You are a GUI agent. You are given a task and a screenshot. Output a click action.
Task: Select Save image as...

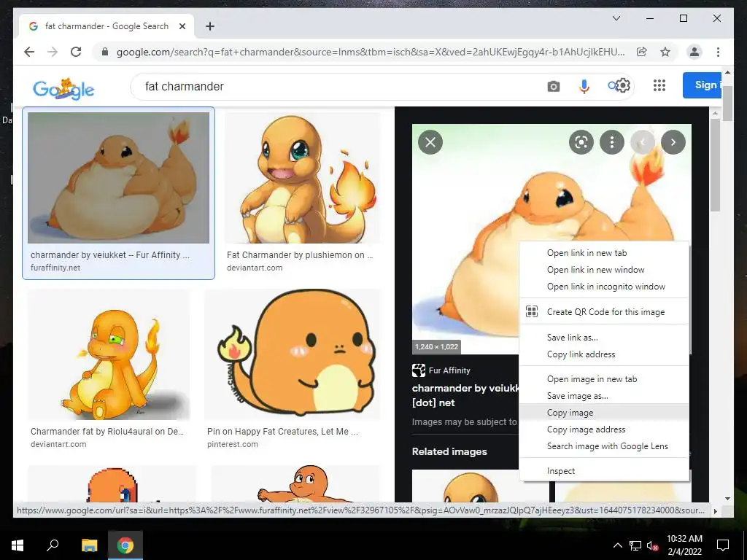pos(604,396)
